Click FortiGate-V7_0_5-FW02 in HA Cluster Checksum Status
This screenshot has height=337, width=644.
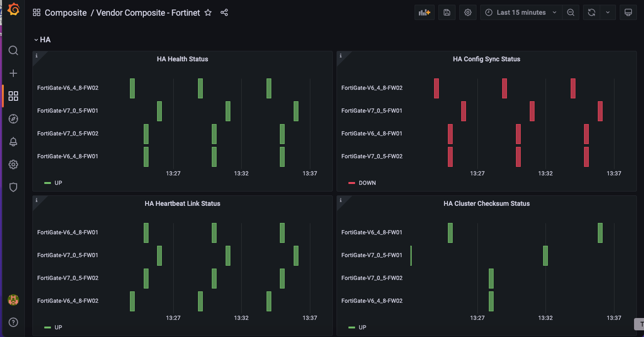(x=372, y=278)
